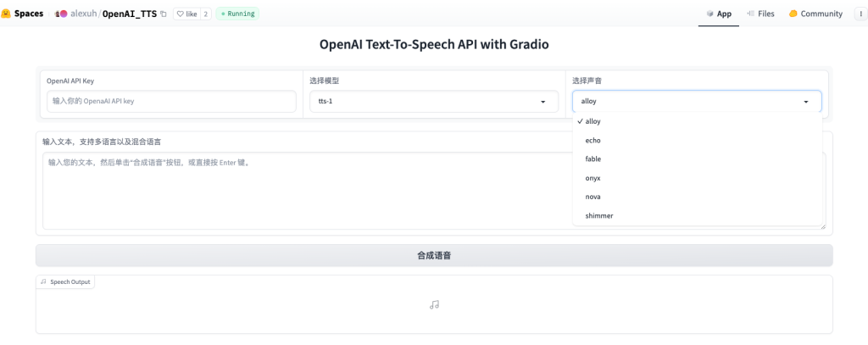Select the alloy voice option
Image resolution: width=868 pixels, height=345 pixels.
pyautogui.click(x=698, y=121)
